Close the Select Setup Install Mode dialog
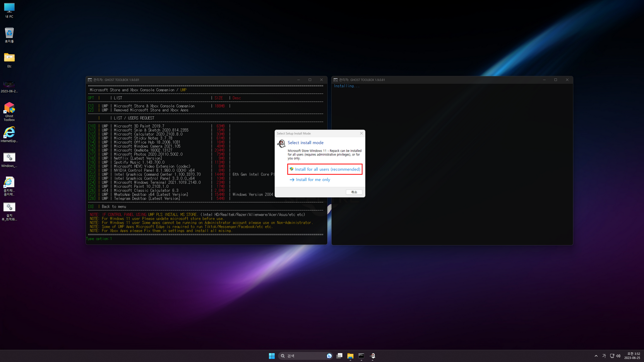This screenshot has width=644, height=362. (x=361, y=133)
